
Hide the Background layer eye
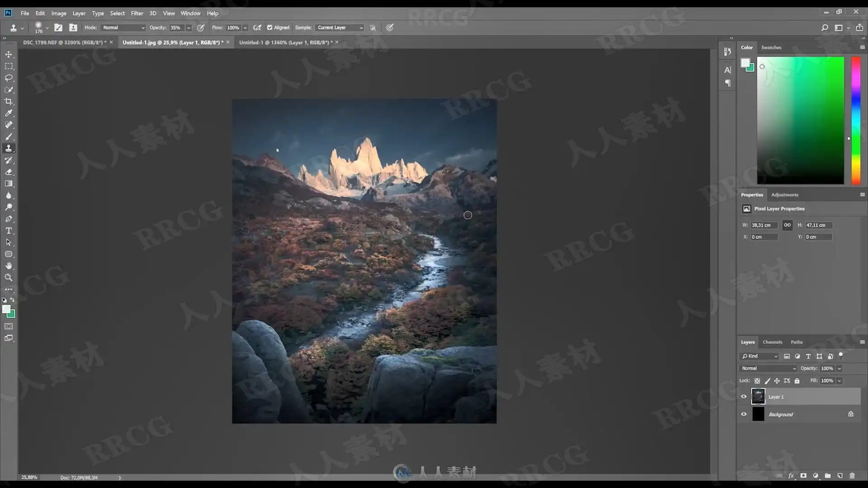(x=744, y=414)
